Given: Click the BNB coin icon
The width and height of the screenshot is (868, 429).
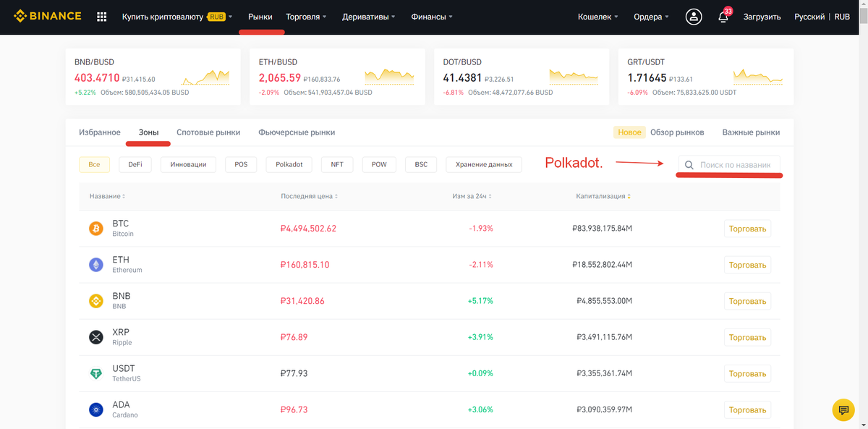Looking at the screenshot, I should click(x=96, y=301).
